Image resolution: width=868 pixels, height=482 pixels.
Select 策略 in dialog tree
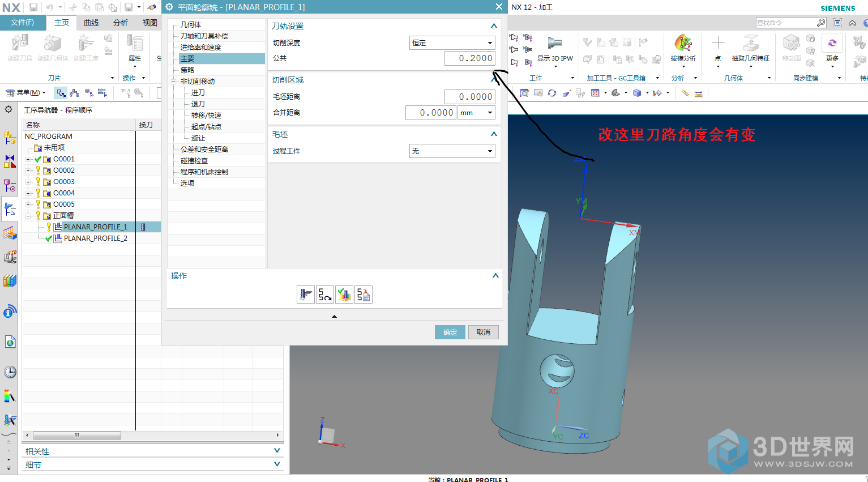187,70
